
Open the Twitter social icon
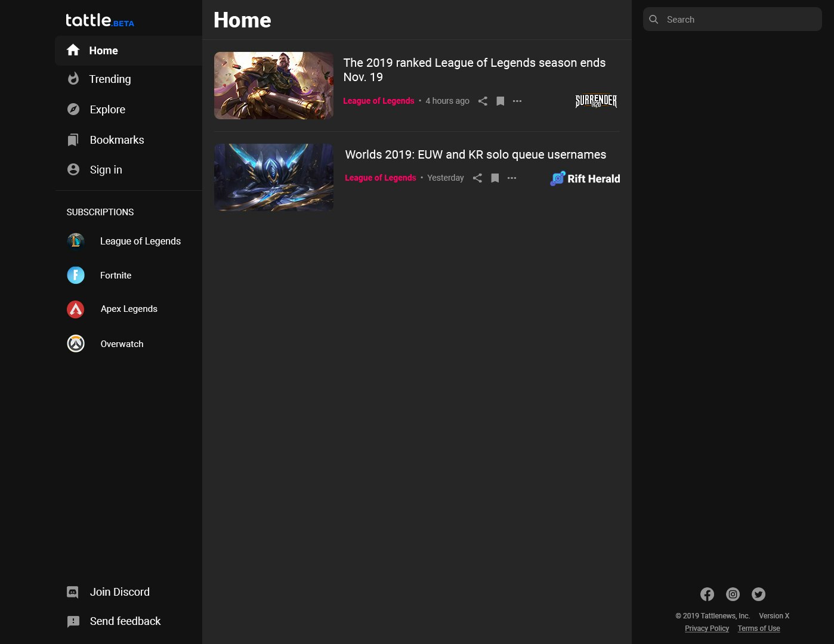[758, 594]
